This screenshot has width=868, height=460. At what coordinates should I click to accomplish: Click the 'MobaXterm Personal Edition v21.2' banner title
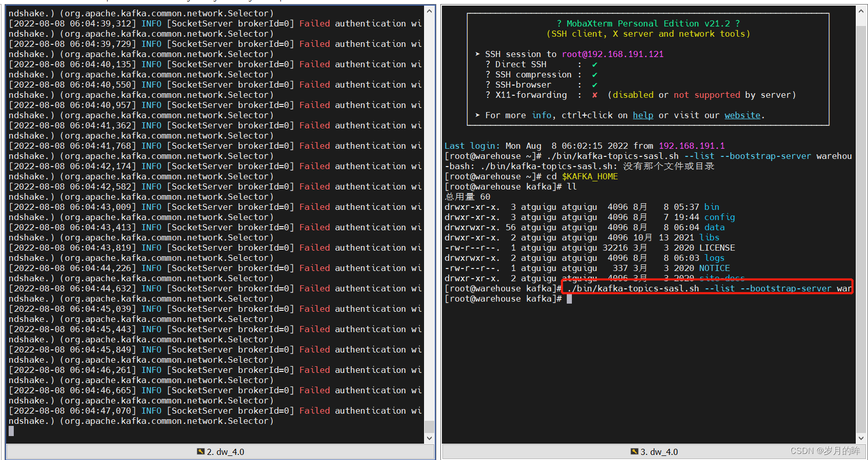pyautogui.click(x=648, y=23)
